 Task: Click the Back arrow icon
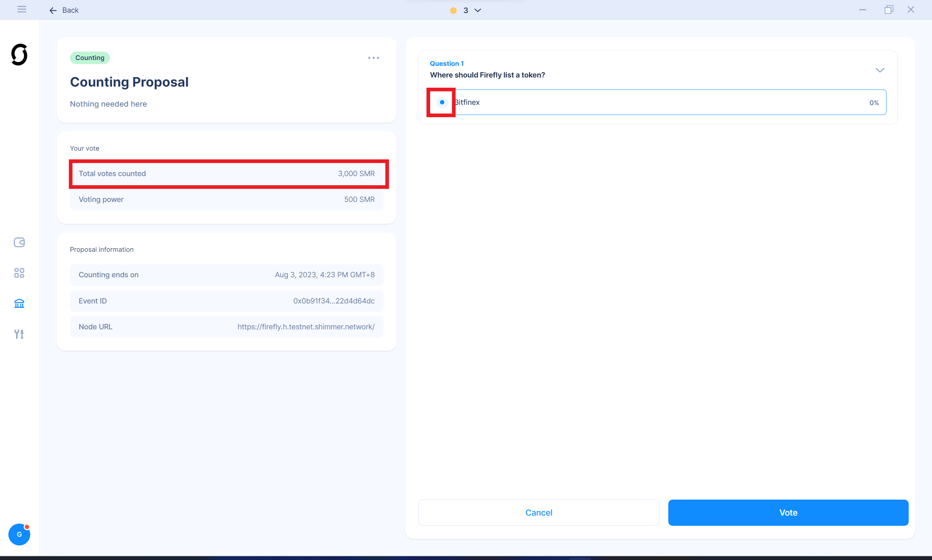coord(53,11)
